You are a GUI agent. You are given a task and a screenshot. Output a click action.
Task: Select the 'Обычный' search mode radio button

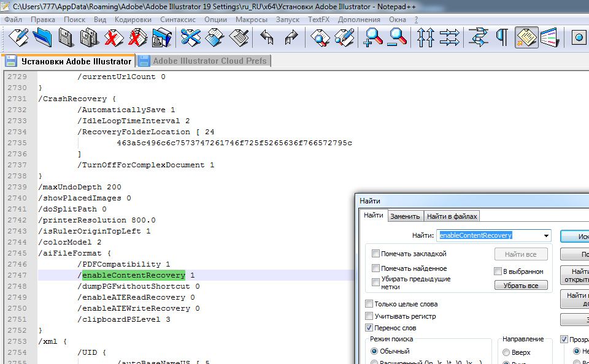point(374,351)
